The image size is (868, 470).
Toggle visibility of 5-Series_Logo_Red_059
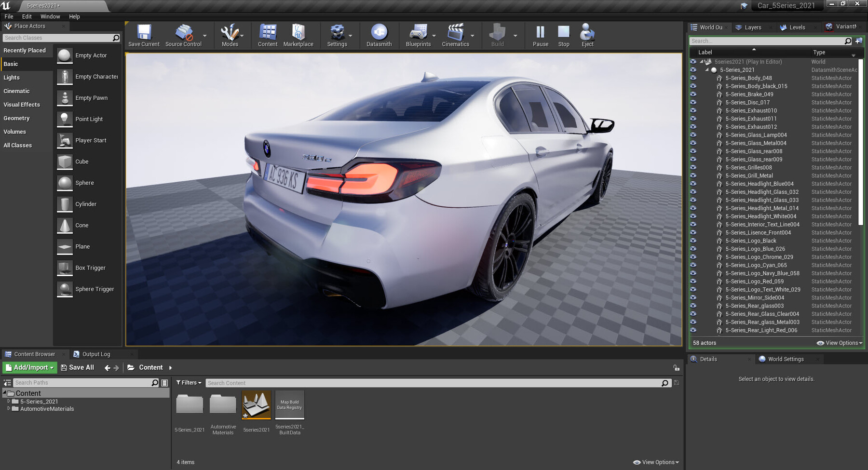point(693,281)
